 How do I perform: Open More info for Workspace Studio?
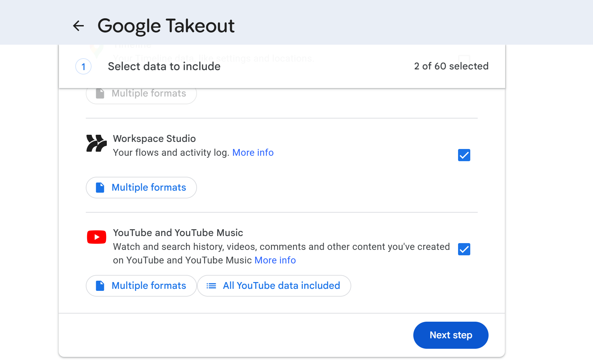click(x=253, y=152)
